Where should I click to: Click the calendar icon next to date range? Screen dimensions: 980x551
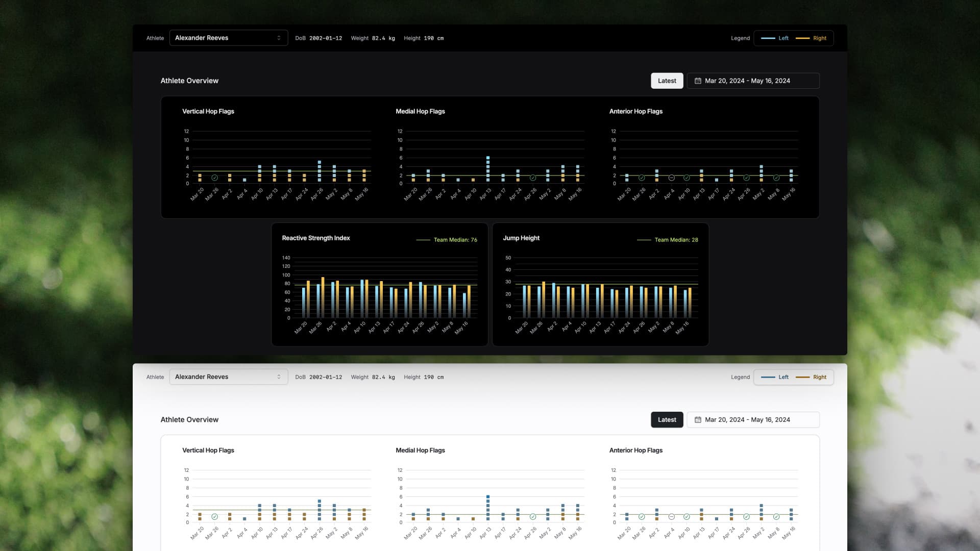[698, 81]
